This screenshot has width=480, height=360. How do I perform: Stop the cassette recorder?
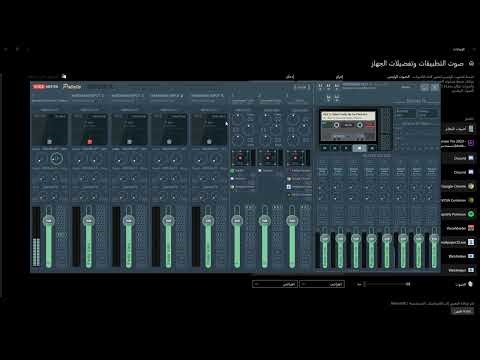click(359, 148)
